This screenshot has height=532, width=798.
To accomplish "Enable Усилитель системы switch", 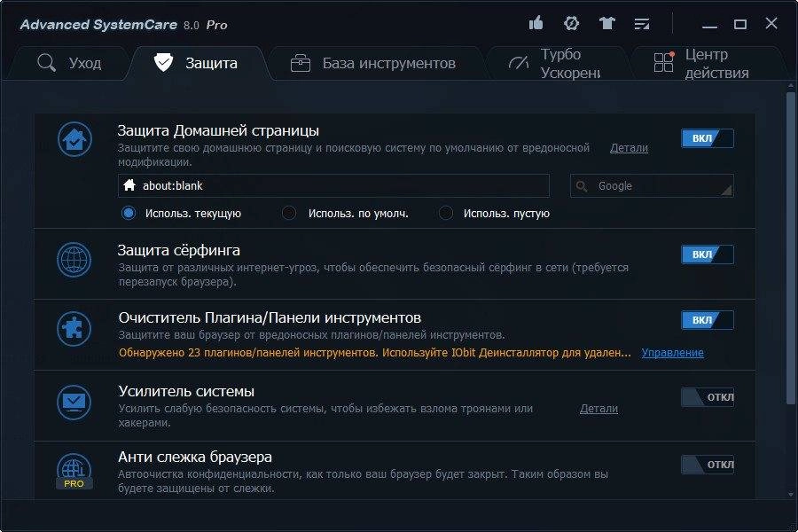I will (x=708, y=397).
